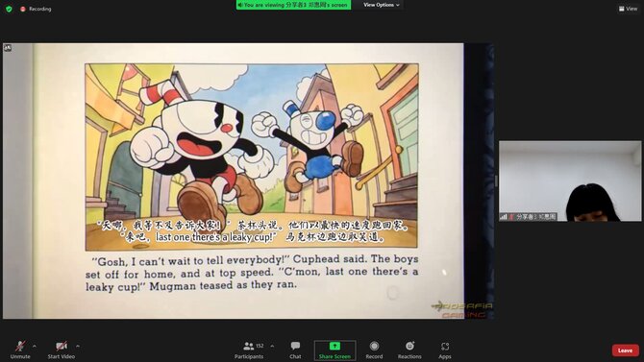
Task: Click the red Leave button
Action: click(625, 350)
